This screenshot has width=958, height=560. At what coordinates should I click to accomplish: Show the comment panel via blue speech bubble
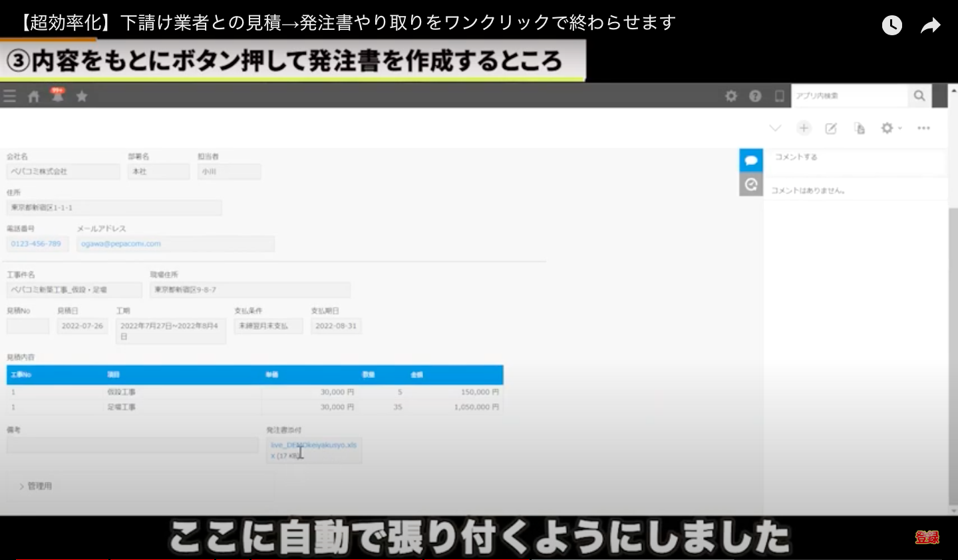(751, 160)
